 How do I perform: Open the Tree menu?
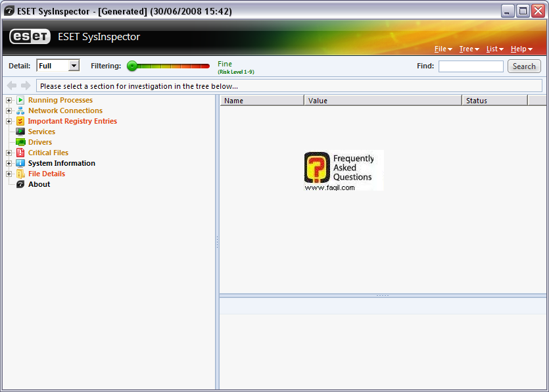[x=469, y=49]
